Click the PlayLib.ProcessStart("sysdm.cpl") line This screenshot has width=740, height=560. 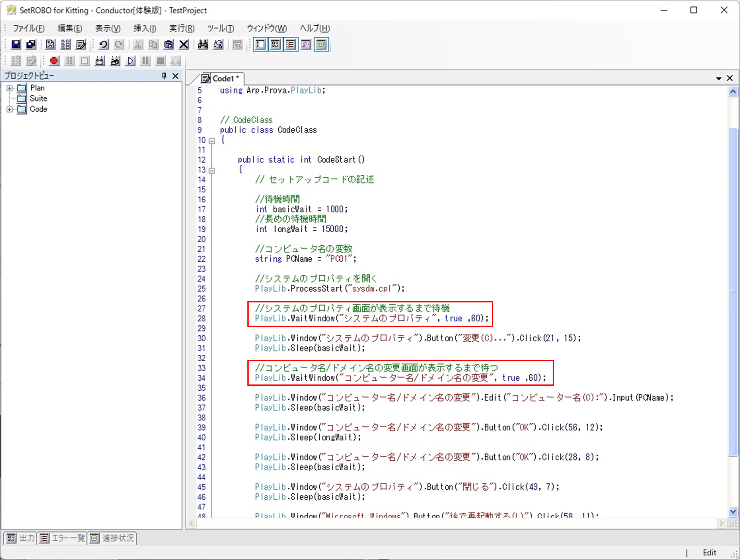pyautogui.click(x=329, y=288)
